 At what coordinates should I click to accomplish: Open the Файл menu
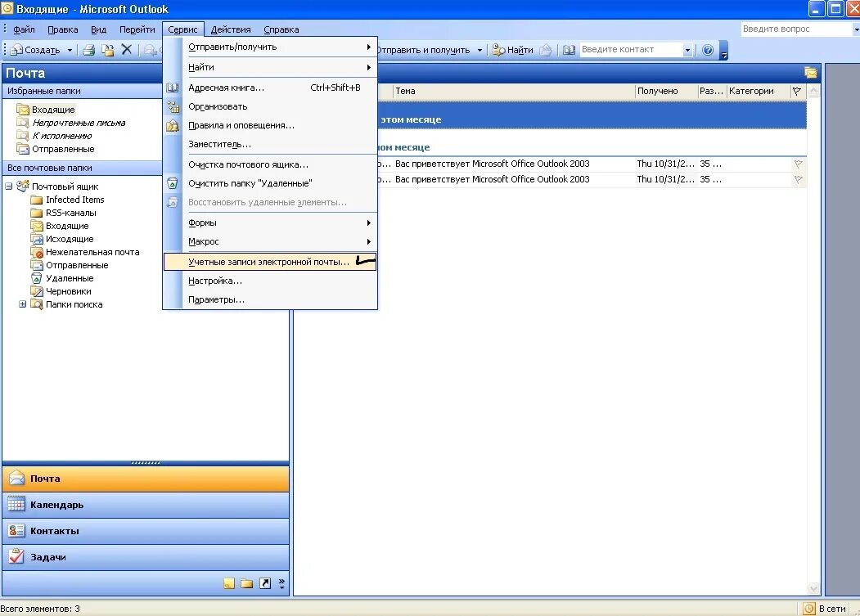(24, 29)
